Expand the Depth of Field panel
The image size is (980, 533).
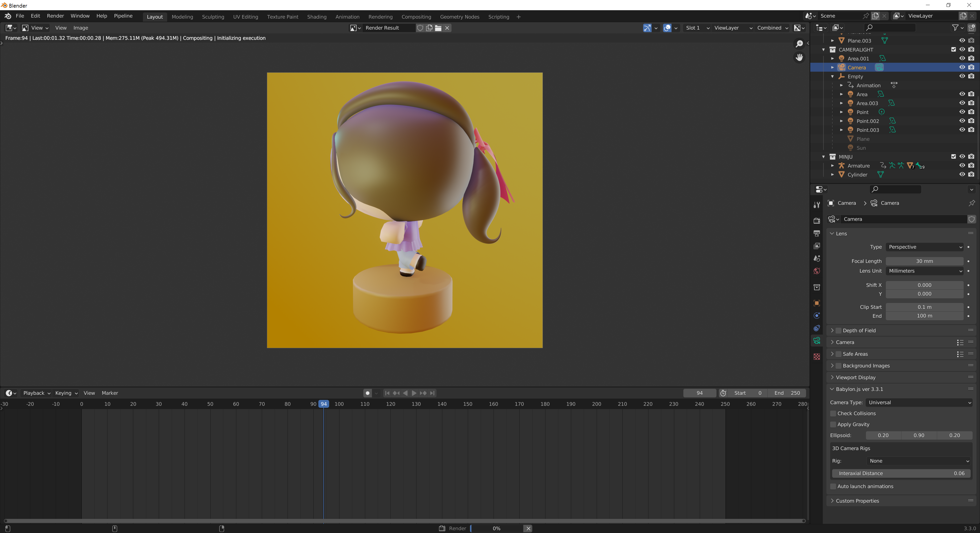(832, 330)
